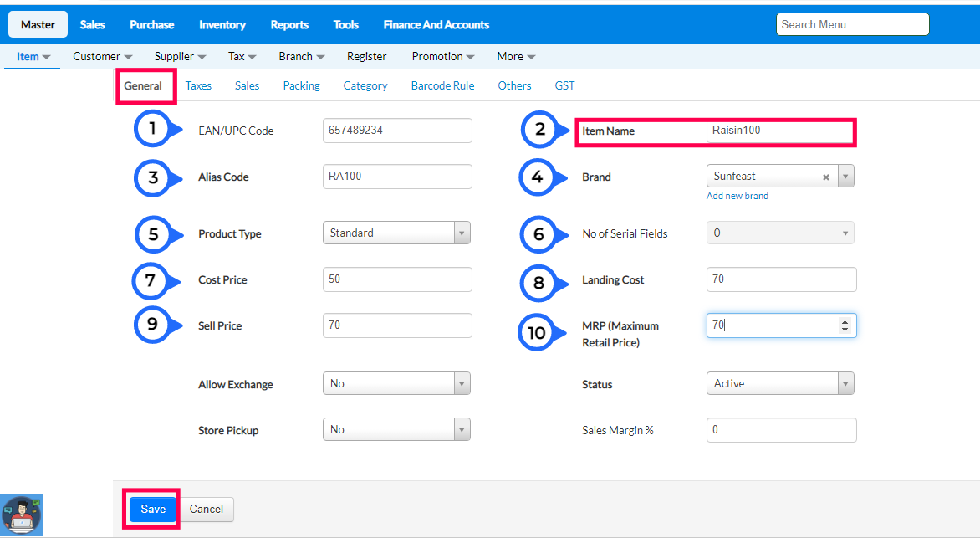Screen dimensions: 980x538
Task: Open the Allow Exchange dropdown
Action: (396, 384)
